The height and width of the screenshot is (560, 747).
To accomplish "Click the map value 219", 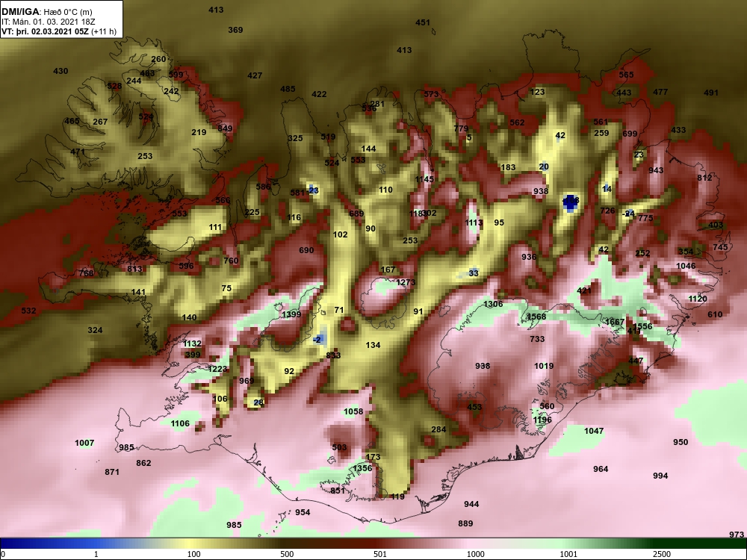I will pos(199,132).
